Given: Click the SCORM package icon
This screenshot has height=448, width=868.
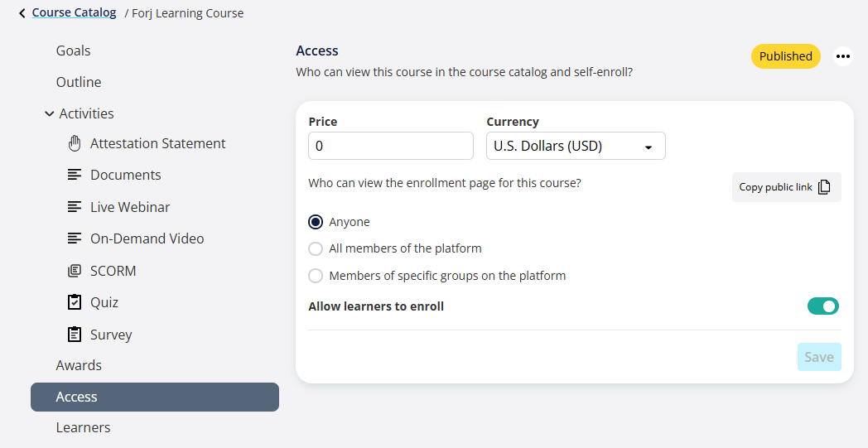Looking at the screenshot, I should pyautogui.click(x=75, y=271).
